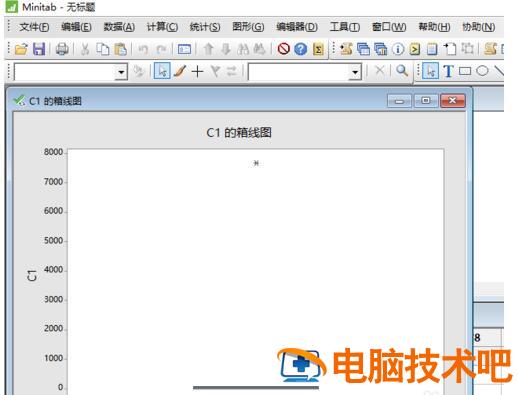This screenshot has width=519, height=395.
Task: Expand the graph item selection dropdown
Action: click(x=121, y=72)
